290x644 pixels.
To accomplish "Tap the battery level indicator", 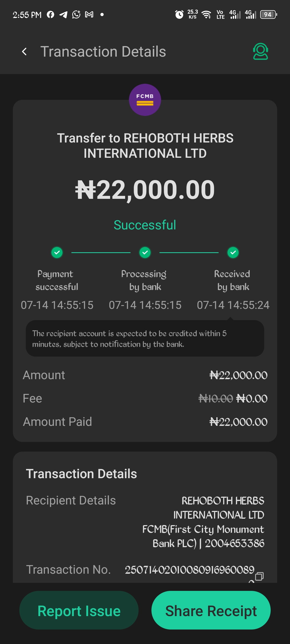I will 268,14.
